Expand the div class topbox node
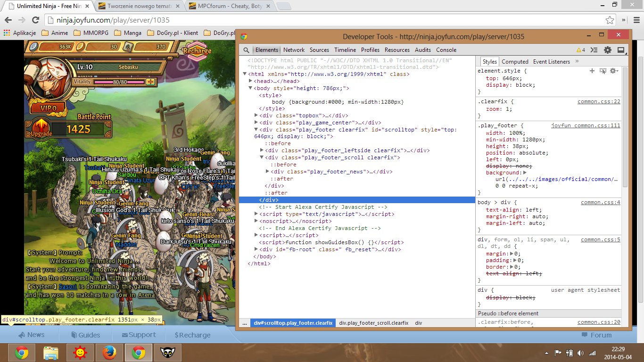644x362 pixels. pyautogui.click(x=256, y=115)
